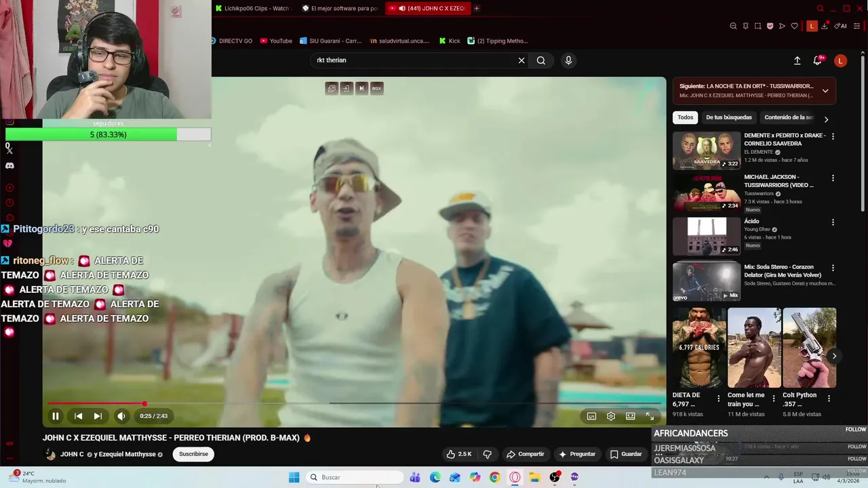Open DEMENTE x PEDRITO x DRAKE thumbnail
Viewport: 868px width, 488px height.
click(707, 150)
